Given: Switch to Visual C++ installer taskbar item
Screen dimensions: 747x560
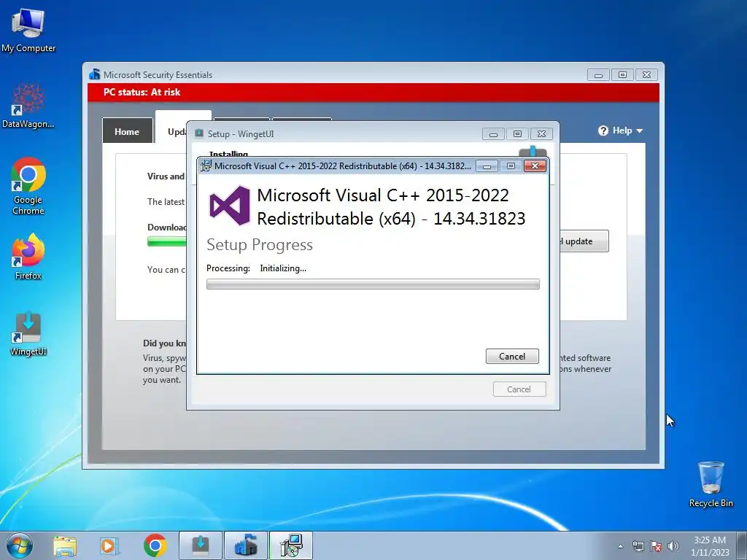Looking at the screenshot, I should tap(290, 545).
